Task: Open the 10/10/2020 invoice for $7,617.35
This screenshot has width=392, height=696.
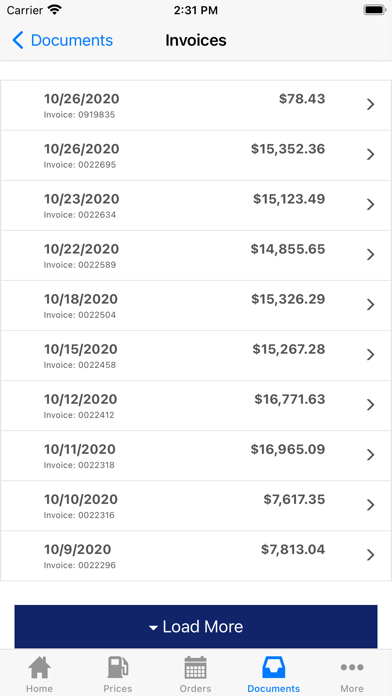Action: pyautogui.click(x=196, y=506)
